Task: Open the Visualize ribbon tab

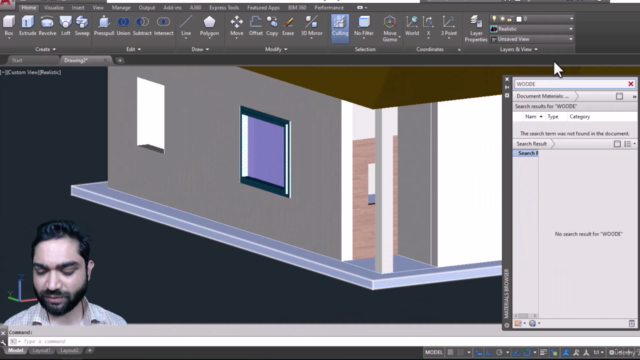Action: pos(53,8)
